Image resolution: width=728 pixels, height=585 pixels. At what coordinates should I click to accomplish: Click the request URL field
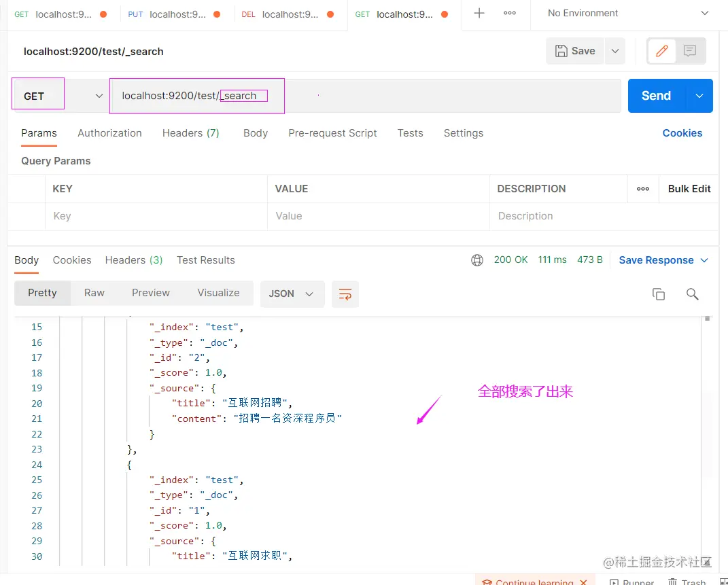coord(365,96)
